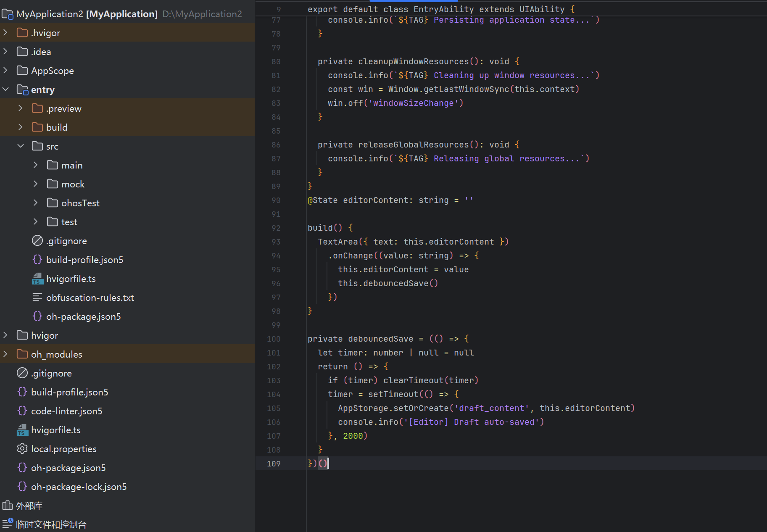The height and width of the screenshot is (532, 767).
Task: Select root oh-package.json5 file
Action: (x=69, y=468)
